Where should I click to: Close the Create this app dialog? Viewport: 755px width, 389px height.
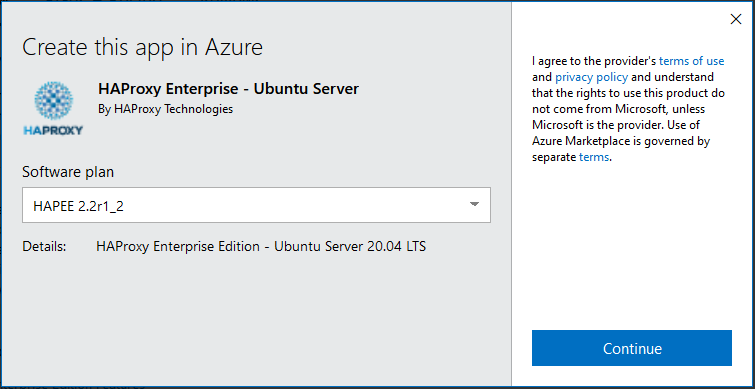coord(736,19)
